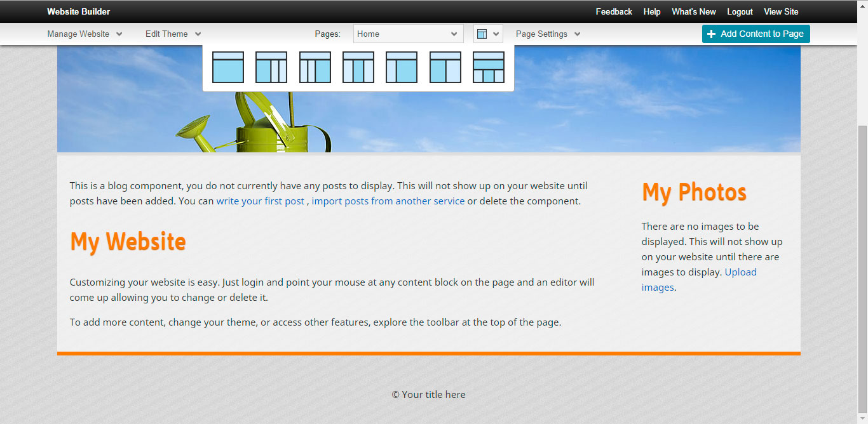Log out using the Logout link
The width and height of the screenshot is (868, 424).
(740, 12)
